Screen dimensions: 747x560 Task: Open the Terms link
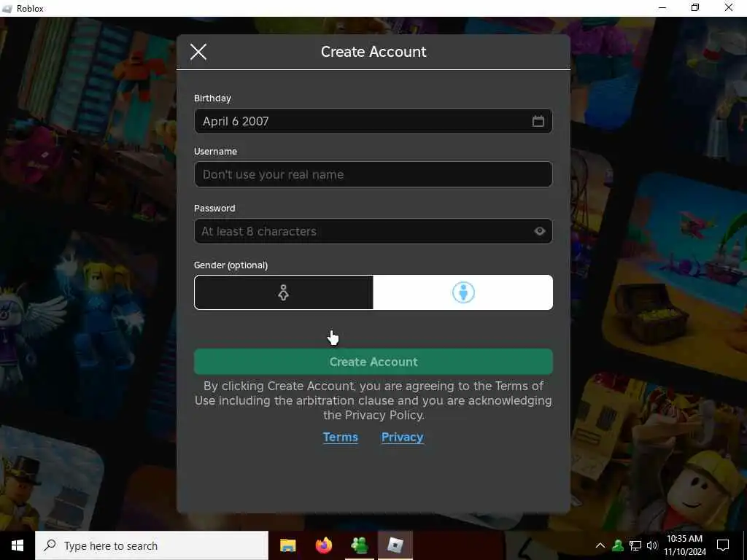point(340,437)
